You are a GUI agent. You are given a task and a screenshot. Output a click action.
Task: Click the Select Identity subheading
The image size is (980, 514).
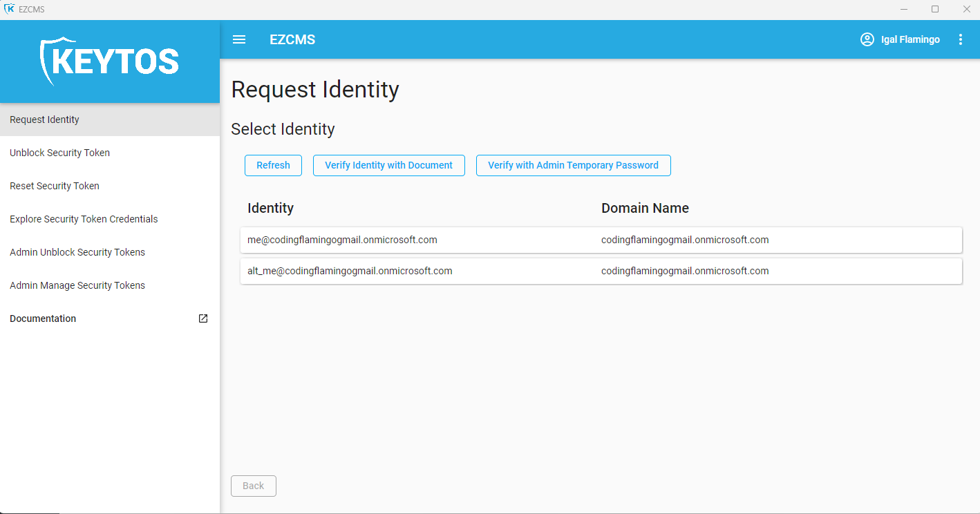point(283,129)
